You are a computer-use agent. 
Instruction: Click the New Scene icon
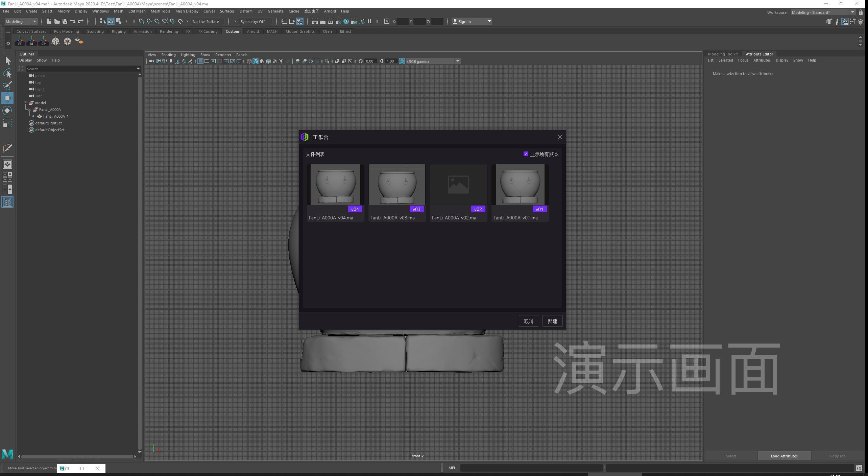click(49, 21)
